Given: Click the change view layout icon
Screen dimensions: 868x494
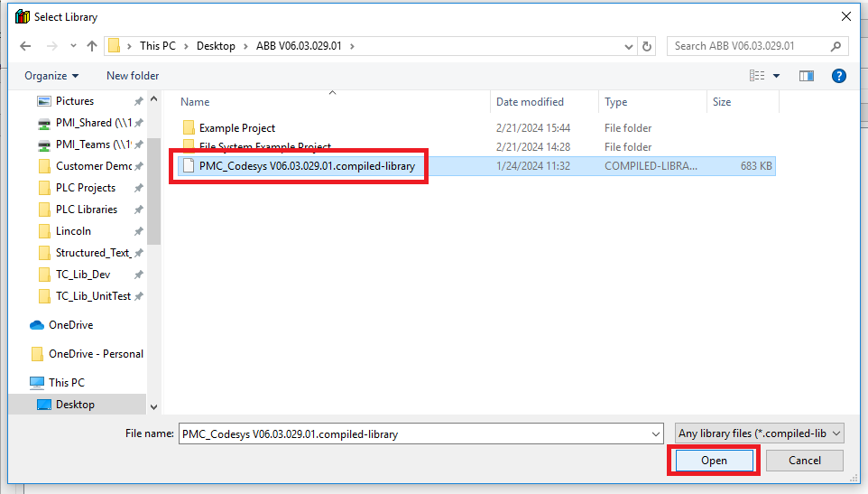Looking at the screenshot, I should (x=757, y=76).
